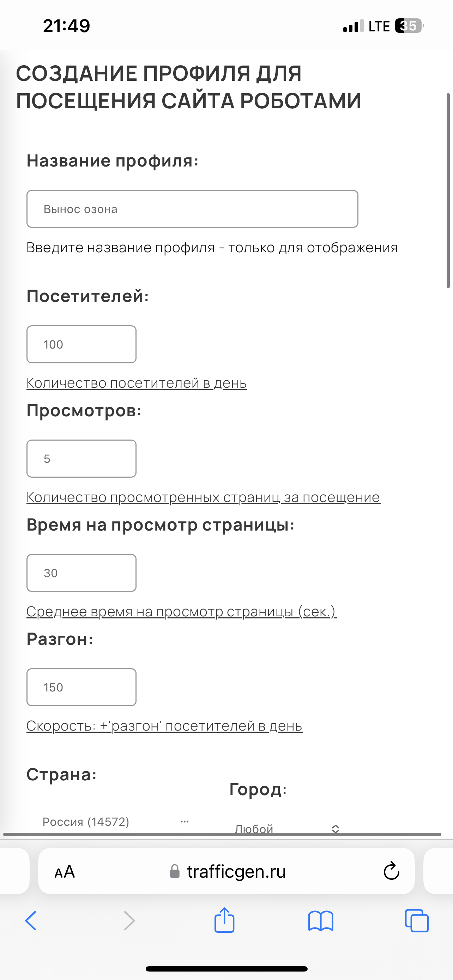Screen dimensions: 453x980
Task: Select the Посетителей field with value 100
Action: pyautogui.click(x=81, y=344)
